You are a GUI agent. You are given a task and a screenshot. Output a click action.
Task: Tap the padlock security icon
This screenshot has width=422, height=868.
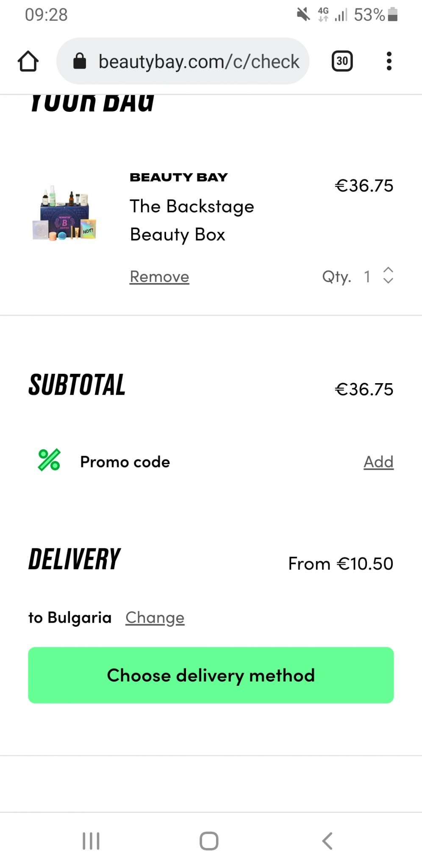point(80,61)
